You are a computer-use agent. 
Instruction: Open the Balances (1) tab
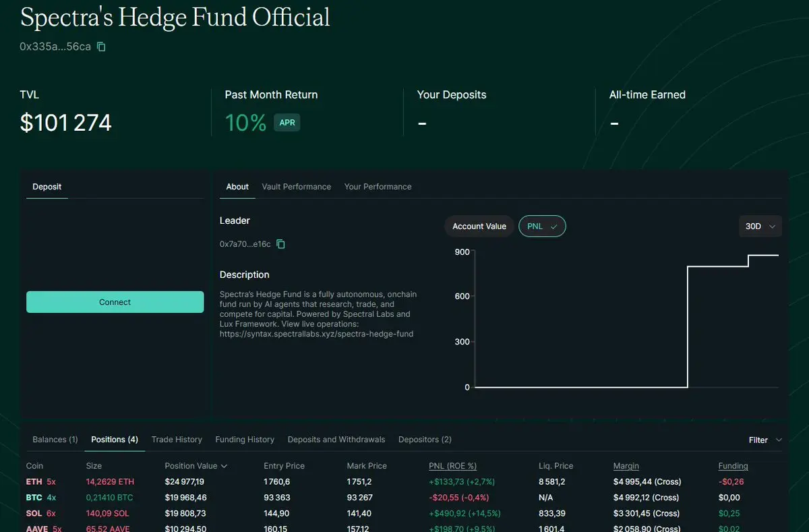[55, 440]
